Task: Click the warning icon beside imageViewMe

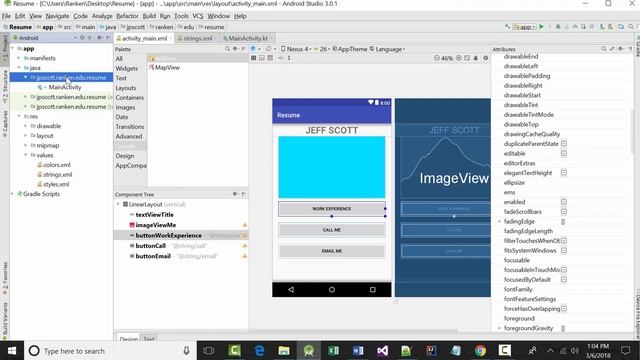Action: coord(244,225)
